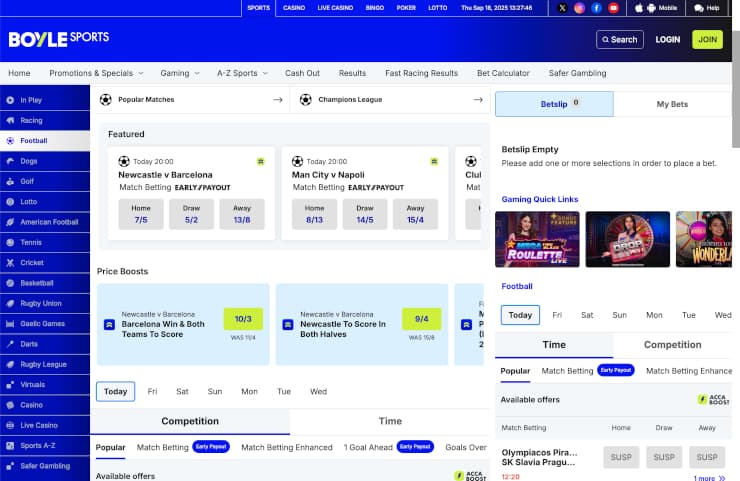Screen dimensions: 740x481
Task: Switch to the Competition tab in right panel
Action: pyautogui.click(x=672, y=345)
